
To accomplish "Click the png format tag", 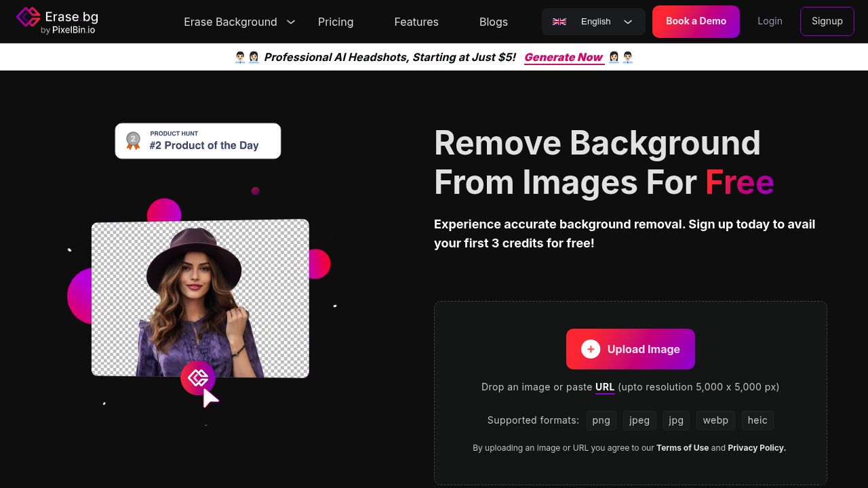I will (x=601, y=420).
